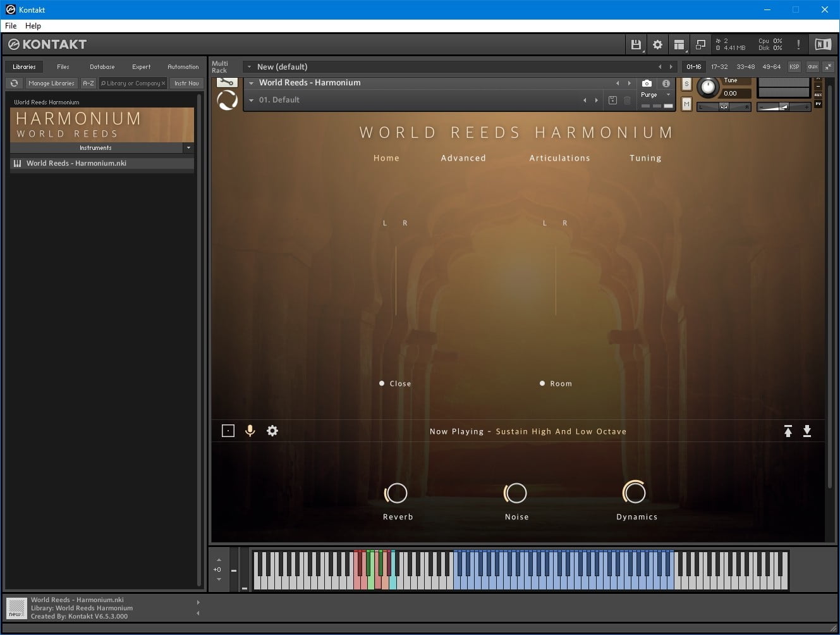Toggle the Room microphone
This screenshot has height=635, width=840.
click(556, 383)
